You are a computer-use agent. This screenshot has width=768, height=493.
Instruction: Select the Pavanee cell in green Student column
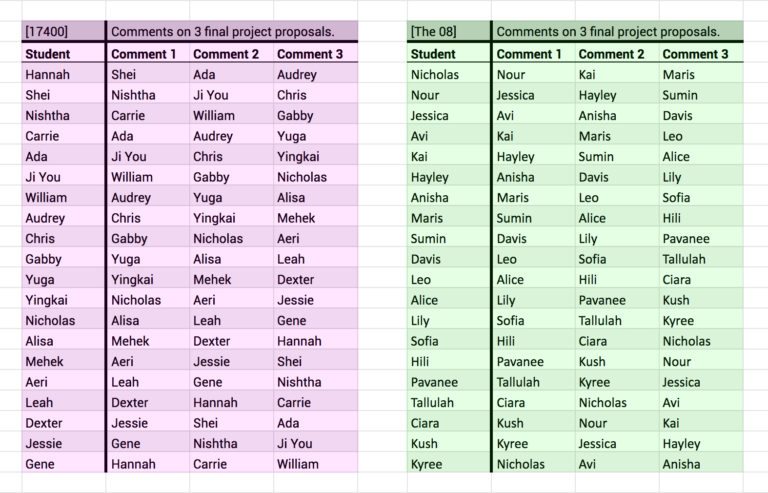449,382
